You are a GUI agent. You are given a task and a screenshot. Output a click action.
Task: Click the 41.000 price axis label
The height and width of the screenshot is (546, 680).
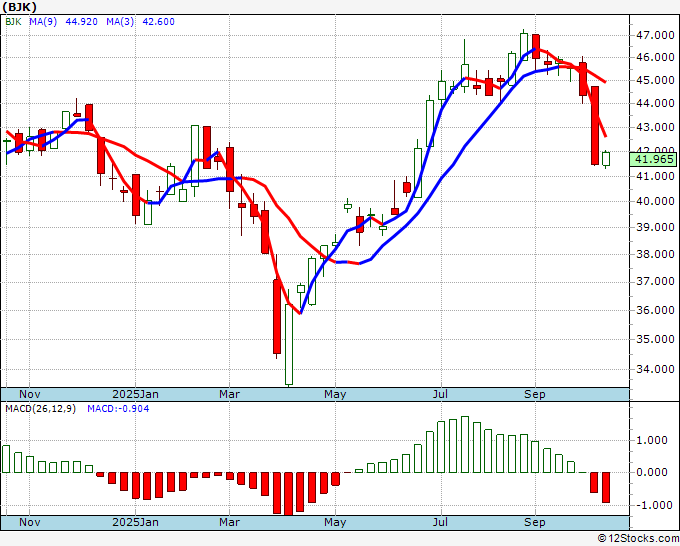coord(655,176)
